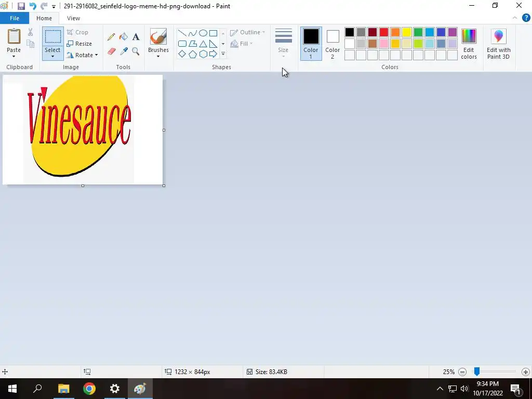Save the file using quick access icon

[x=21, y=6]
